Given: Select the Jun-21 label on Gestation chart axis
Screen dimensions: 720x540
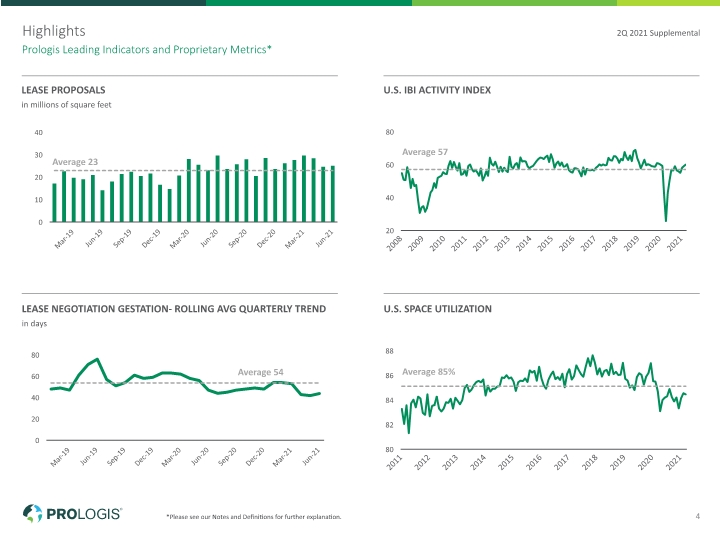Looking at the screenshot, I should click(311, 456).
